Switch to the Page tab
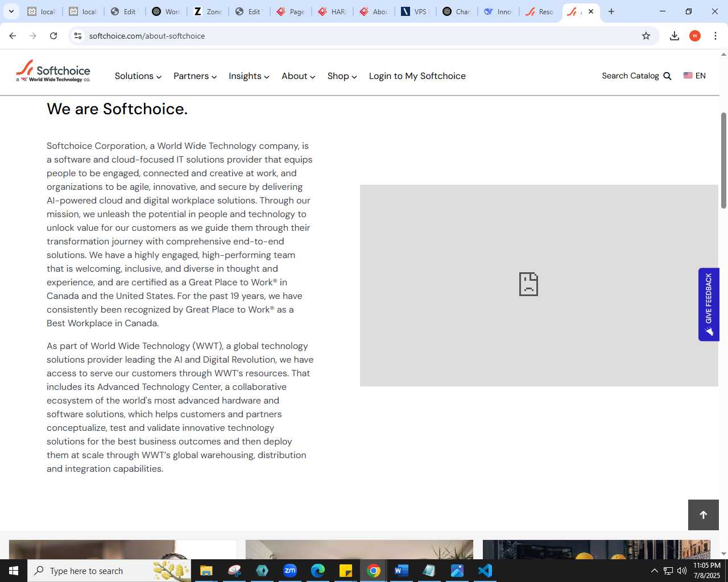 [x=291, y=11]
